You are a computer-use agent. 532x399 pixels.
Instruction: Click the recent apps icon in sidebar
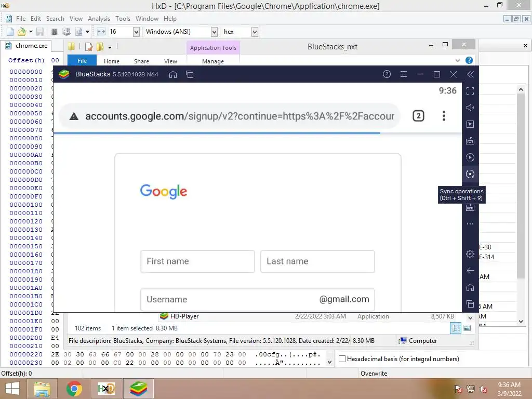470,304
